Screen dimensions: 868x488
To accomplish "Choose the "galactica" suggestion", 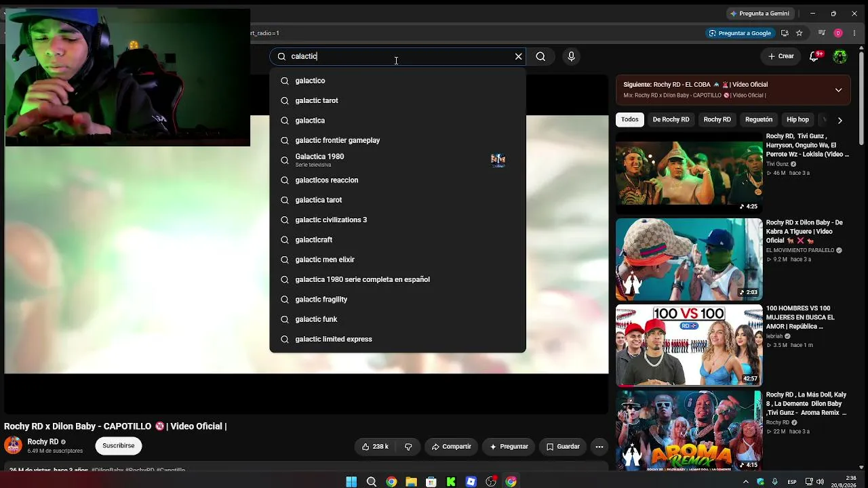I will click(x=398, y=120).
